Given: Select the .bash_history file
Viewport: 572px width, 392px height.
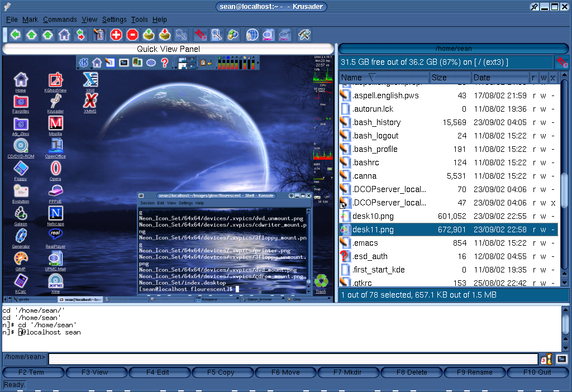Looking at the screenshot, I should click(x=449, y=122).
